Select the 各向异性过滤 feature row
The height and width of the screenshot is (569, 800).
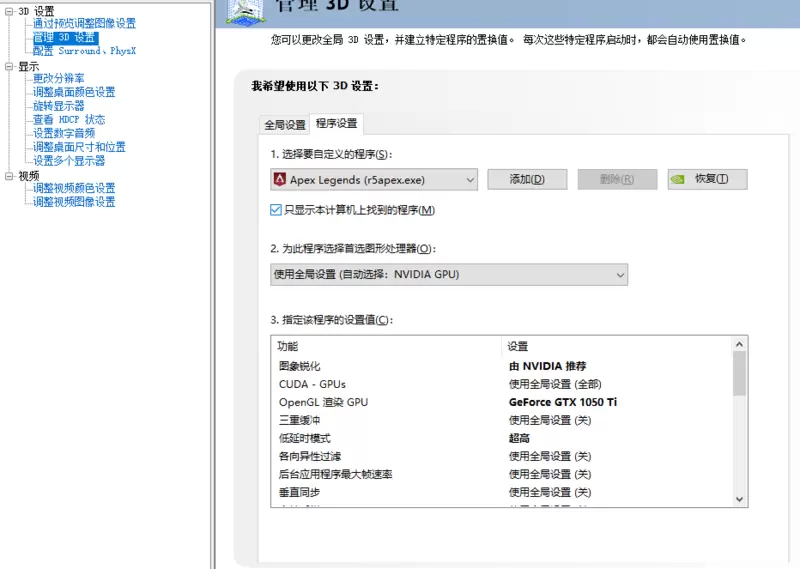click(502, 456)
